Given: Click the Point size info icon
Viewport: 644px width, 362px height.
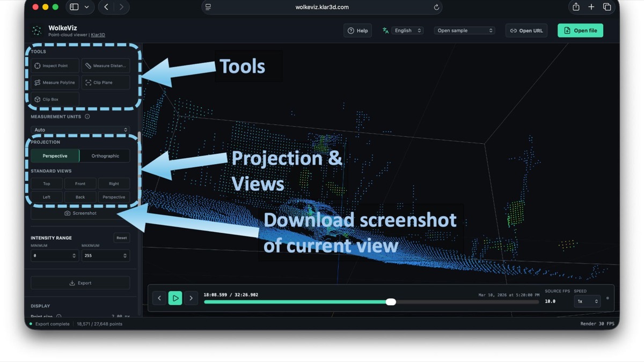Looking at the screenshot, I should coord(59,316).
